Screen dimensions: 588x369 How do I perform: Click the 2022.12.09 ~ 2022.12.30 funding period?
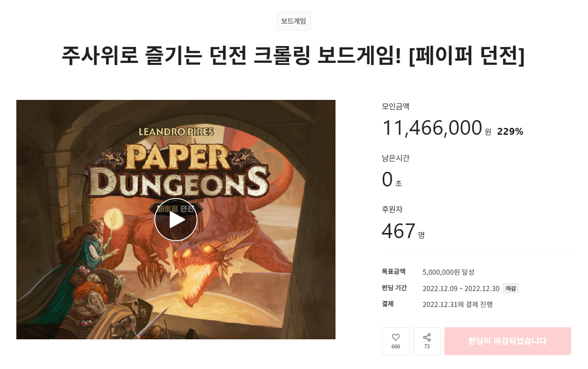pos(461,288)
